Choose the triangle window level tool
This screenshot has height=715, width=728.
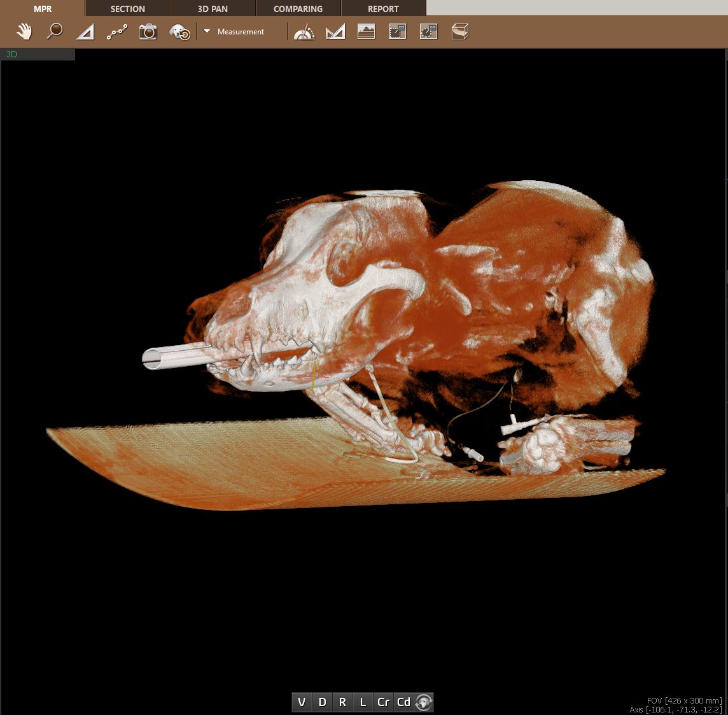click(85, 31)
